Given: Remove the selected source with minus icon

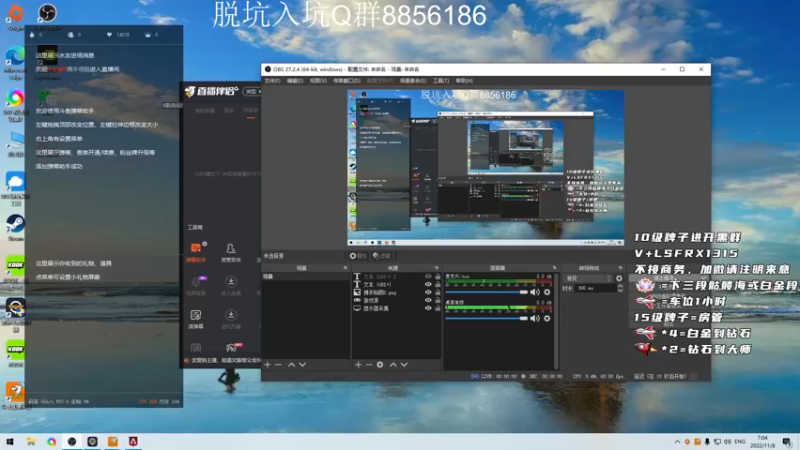Looking at the screenshot, I should (369, 364).
